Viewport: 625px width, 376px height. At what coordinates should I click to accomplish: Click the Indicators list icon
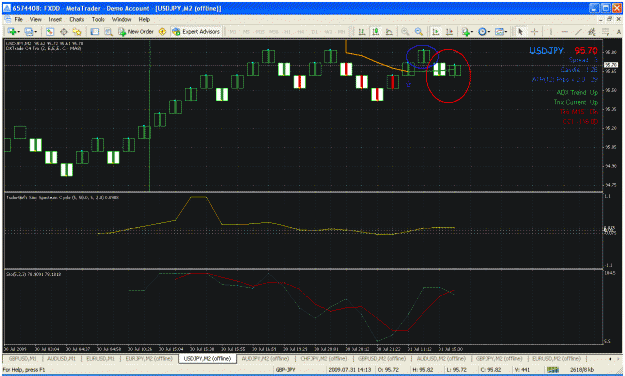tap(465, 31)
